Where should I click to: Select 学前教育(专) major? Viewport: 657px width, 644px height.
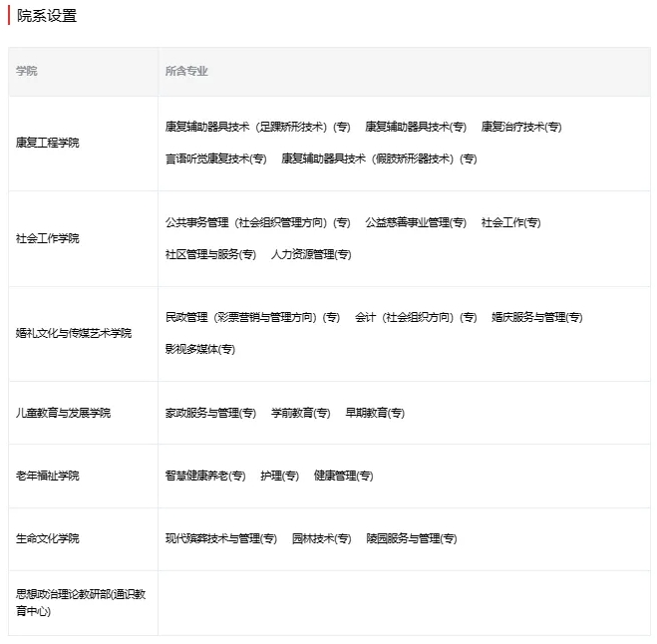click(300, 413)
